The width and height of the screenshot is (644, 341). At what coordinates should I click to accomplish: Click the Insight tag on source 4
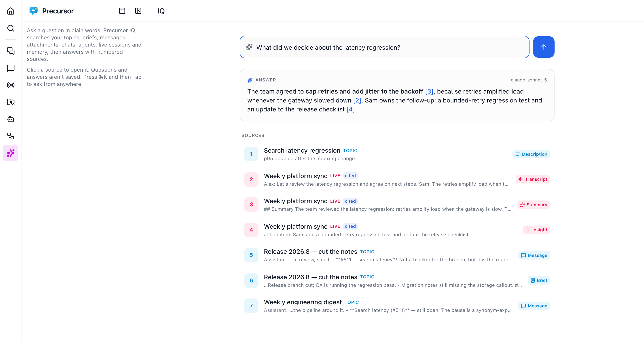coord(536,230)
